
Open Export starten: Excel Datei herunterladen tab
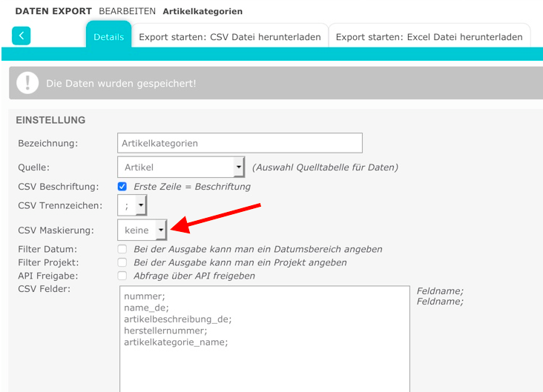[x=430, y=36]
